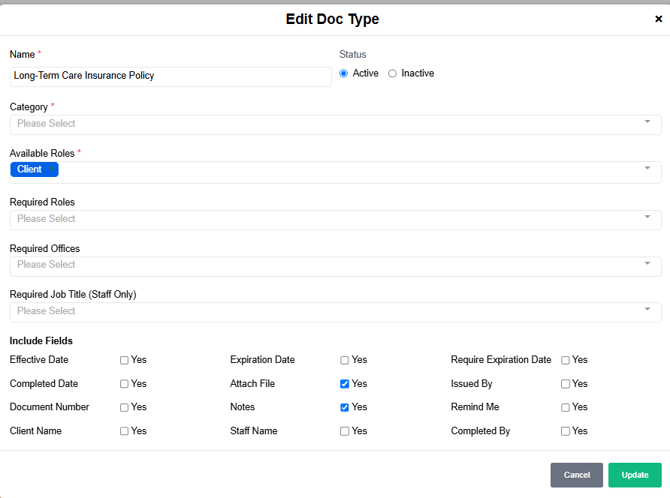Open the Required Job Title dropdown
670x498 pixels.
tap(335, 311)
